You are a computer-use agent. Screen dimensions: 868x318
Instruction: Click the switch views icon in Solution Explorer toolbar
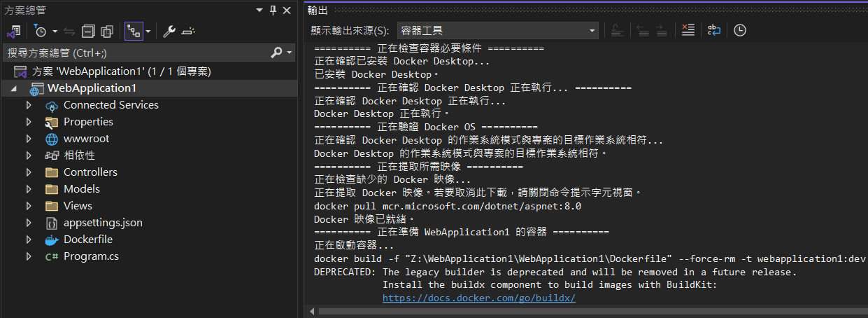(x=13, y=31)
